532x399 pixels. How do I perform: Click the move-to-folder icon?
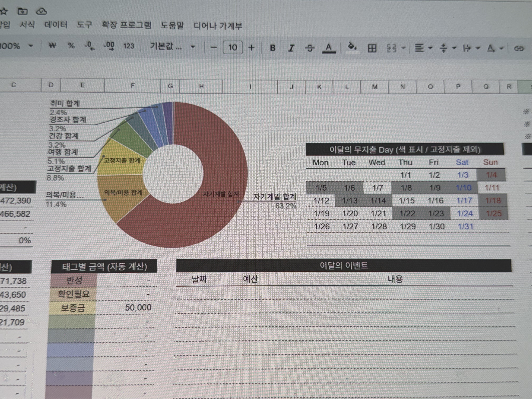pos(23,11)
